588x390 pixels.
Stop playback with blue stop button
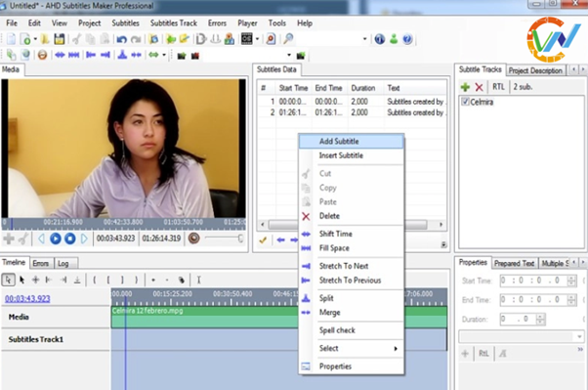70,238
